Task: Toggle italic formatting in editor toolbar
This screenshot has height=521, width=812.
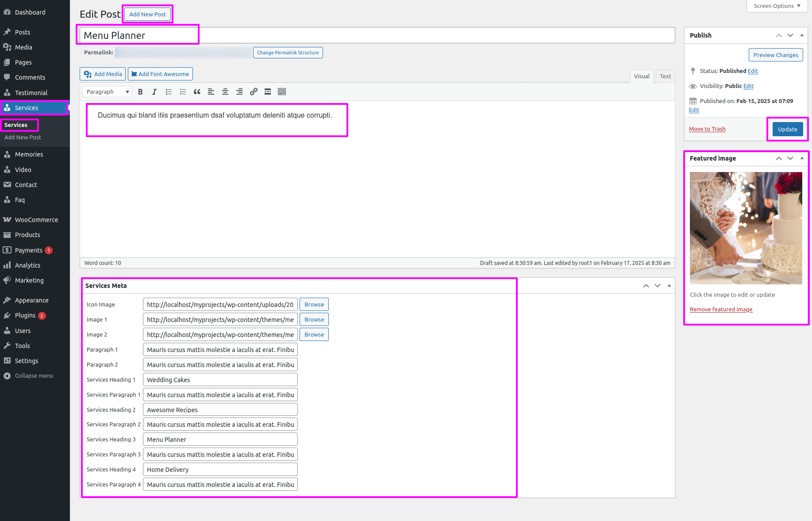Action: coord(154,92)
